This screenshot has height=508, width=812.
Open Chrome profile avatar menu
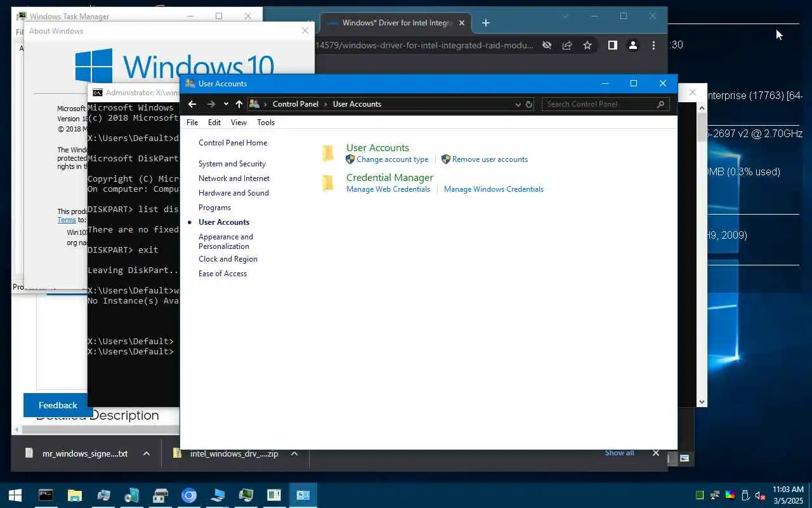[x=632, y=45]
